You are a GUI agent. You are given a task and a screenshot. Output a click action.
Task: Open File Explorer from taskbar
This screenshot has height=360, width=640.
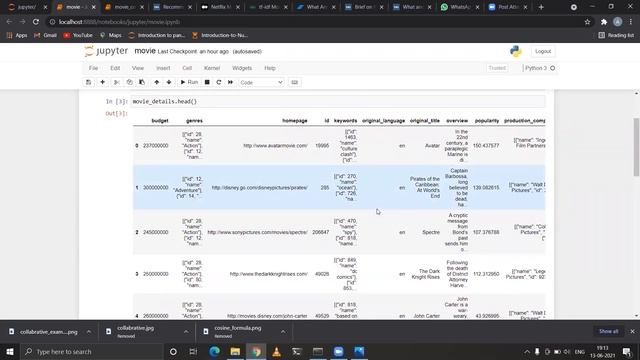point(235,351)
